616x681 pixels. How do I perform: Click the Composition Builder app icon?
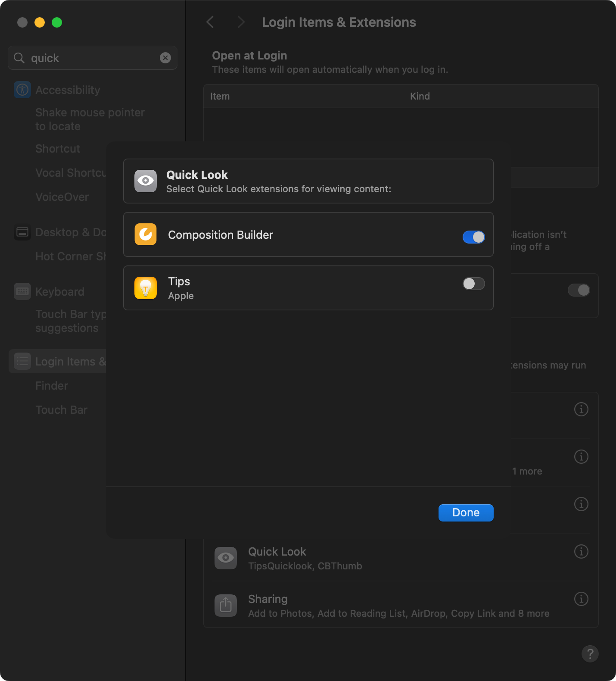[146, 234]
